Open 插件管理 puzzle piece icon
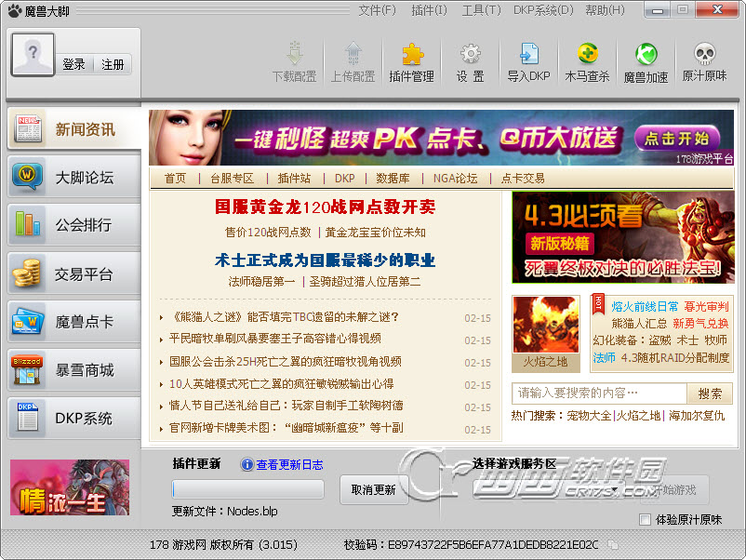This screenshot has height=560, width=746. tap(412, 54)
